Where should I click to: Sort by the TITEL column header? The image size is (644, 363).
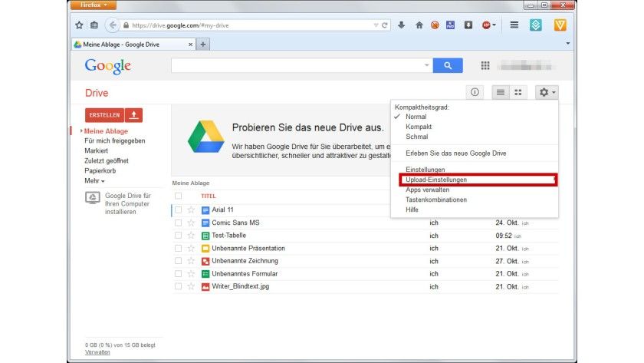tap(209, 196)
